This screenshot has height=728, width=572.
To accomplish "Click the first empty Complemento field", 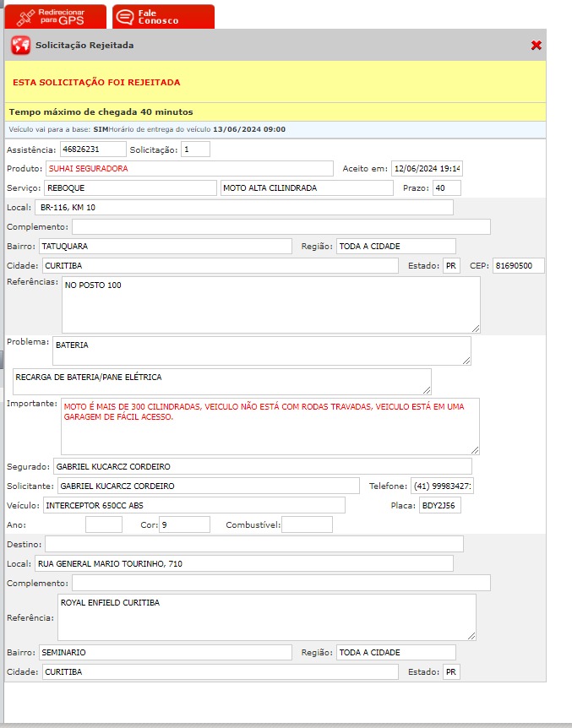I will coord(281,227).
